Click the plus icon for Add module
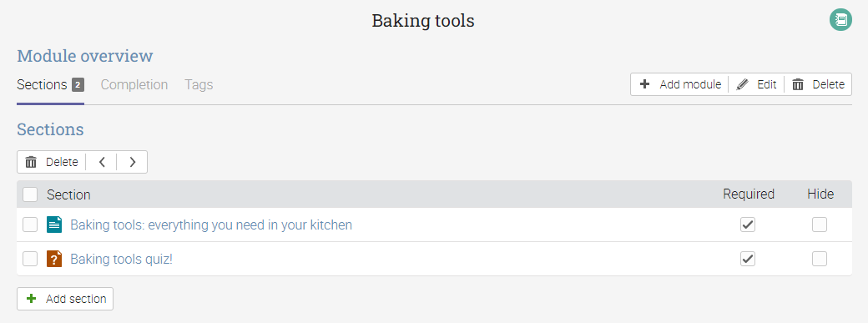This screenshot has height=323, width=868. click(x=644, y=84)
